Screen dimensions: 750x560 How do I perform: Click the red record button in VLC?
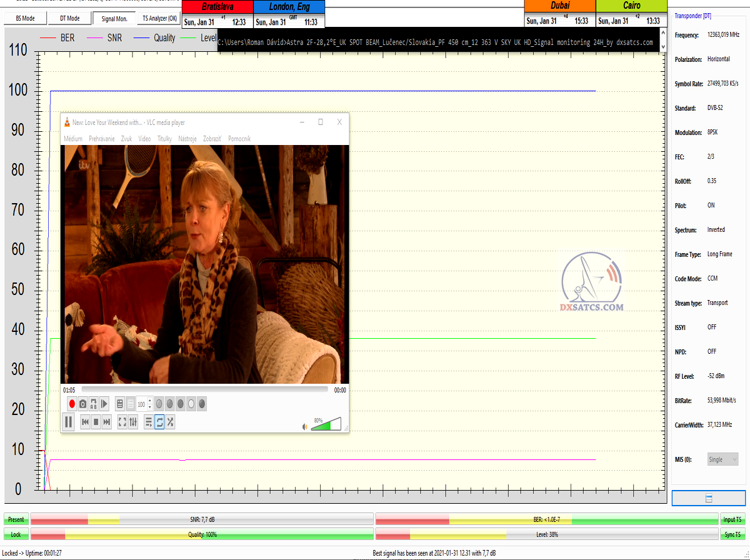pos(72,404)
